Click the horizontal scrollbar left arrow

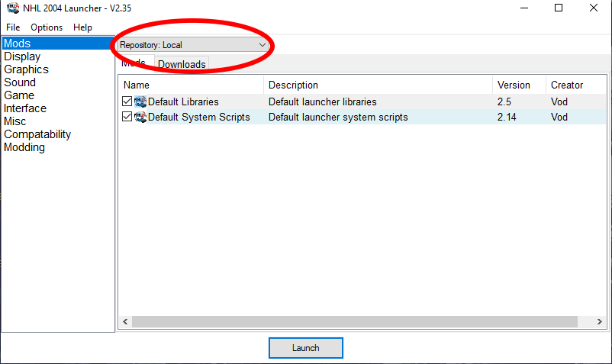[125, 321]
